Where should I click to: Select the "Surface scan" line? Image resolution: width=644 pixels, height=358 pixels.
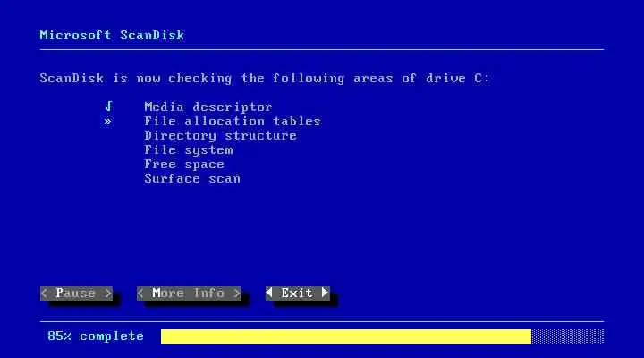(192, 179)
